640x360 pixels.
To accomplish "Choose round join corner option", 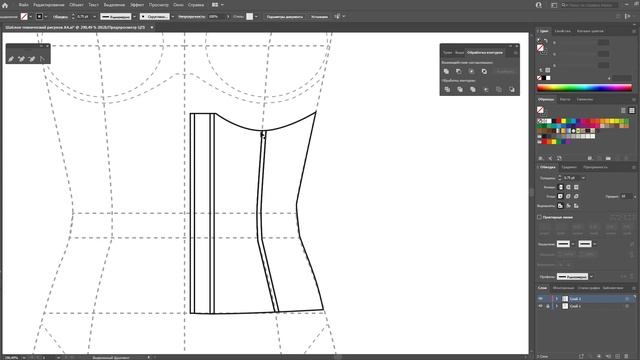I will tap(568, 196).
